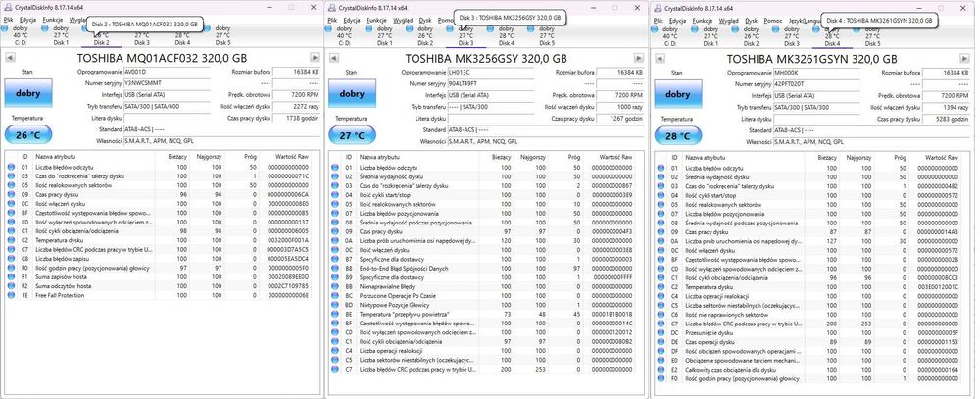Select row Całkowity czas obciążenia dla dysku
The image size is (980, 399).
tap(809, 370)
